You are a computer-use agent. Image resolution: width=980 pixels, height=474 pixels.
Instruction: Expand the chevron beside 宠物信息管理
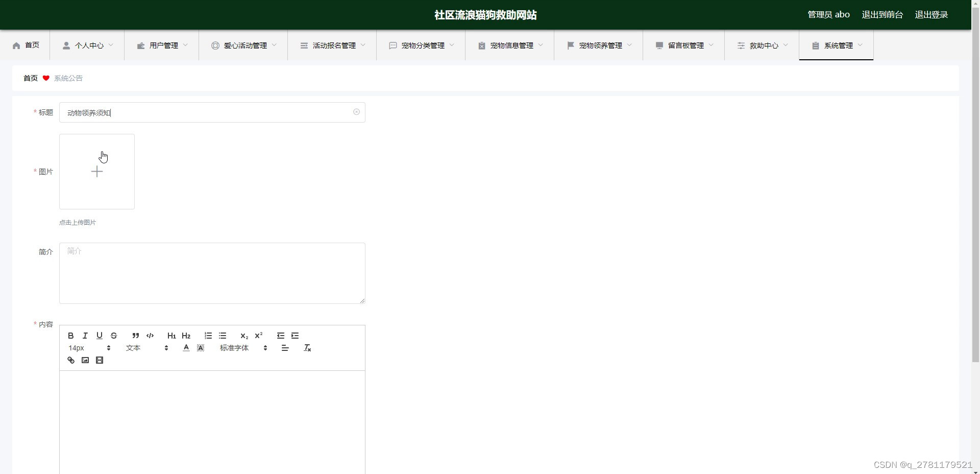(x=541, y=45)
